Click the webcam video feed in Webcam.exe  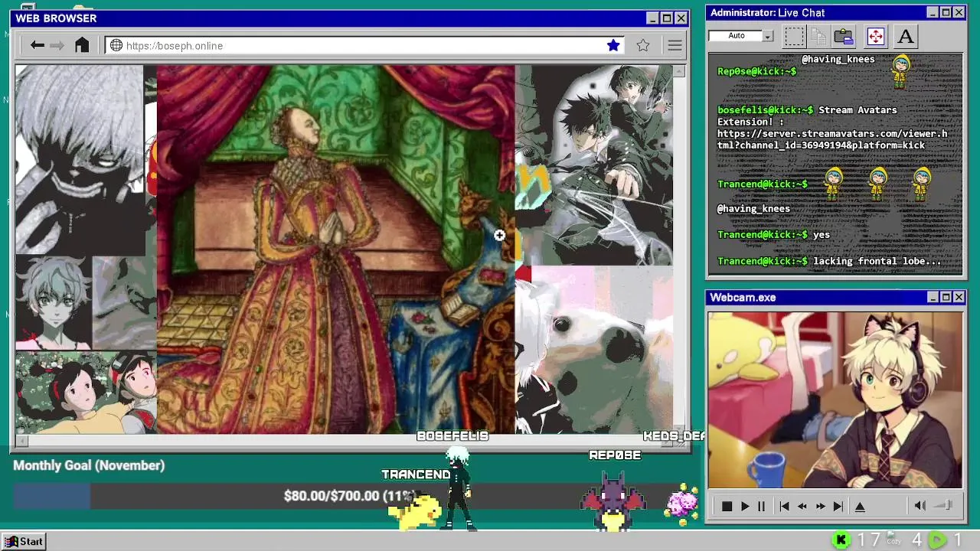pos(835,399)
